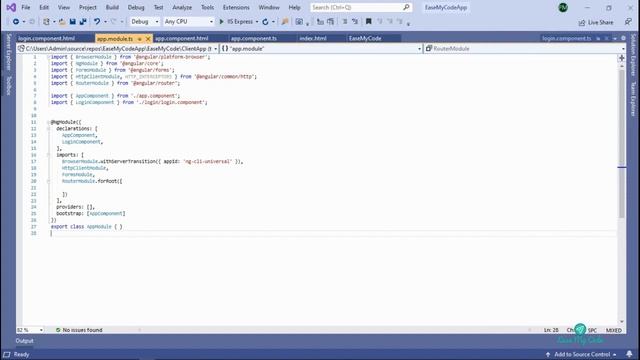
Task: Switch to the EaseMyCode tab
Action: (x=365, y=38)
